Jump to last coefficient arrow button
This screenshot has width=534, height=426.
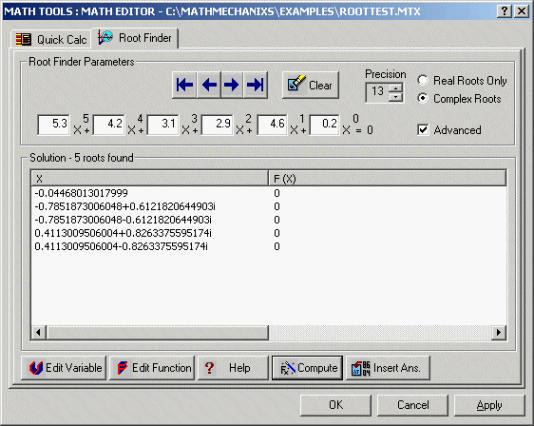coord(255,85)
